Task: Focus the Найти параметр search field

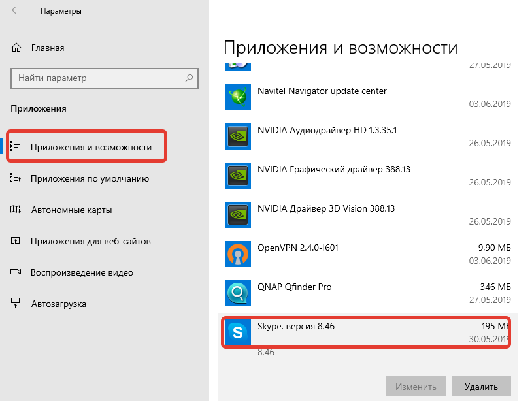Action: tap(105, 78)
